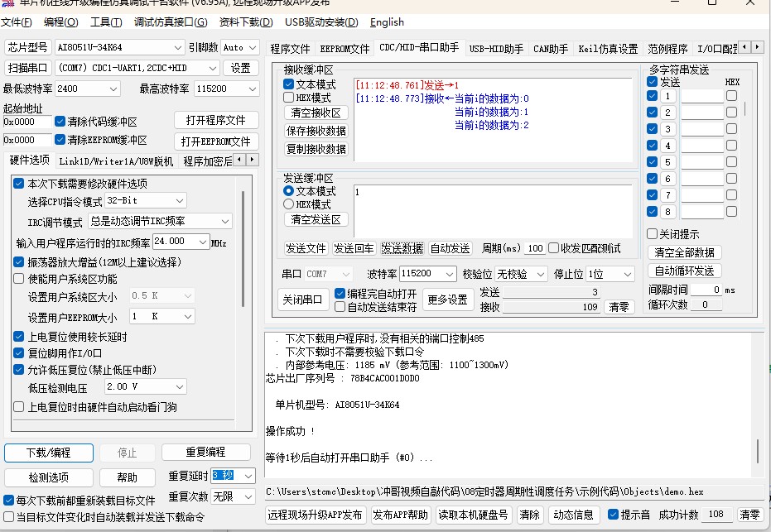
Task: Enable 当目标文件变化时自动装载并发送下载命令 checkbox
Action: click(x=8, y=517)
